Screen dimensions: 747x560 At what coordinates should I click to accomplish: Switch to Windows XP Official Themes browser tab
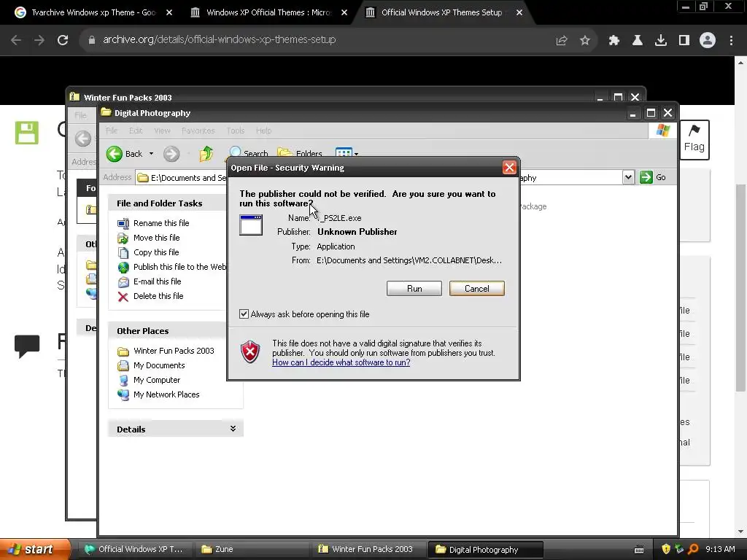click(x=268, y=12)
